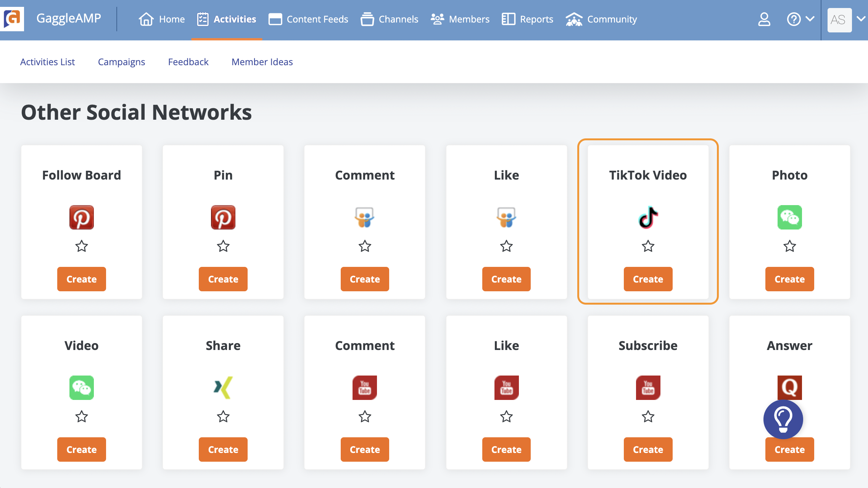Viewport: 868px width, 488px height.
Task: Create a SlideShare Like activity
Action: point(506,279)
